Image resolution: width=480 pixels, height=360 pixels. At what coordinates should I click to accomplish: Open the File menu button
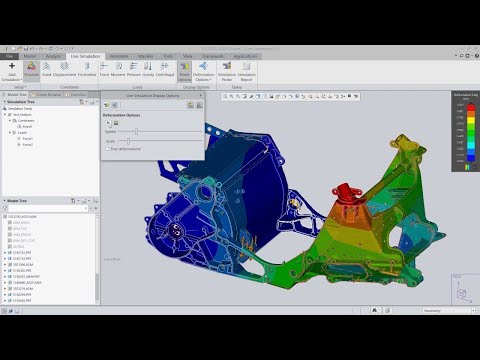(9, 56)
